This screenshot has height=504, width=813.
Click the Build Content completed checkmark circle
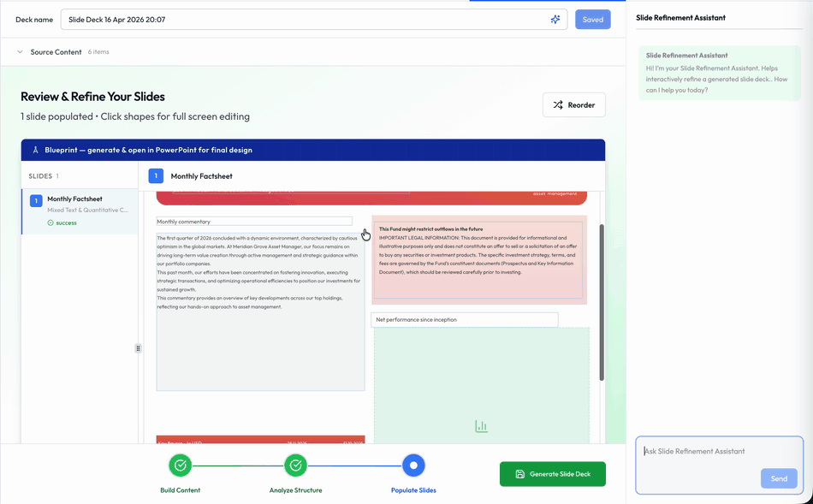(180, 465)
